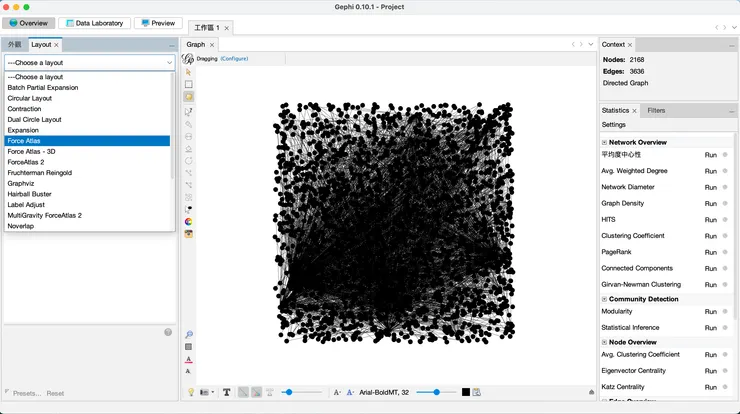Click the magnifier Center on Graph icon
Screen dimensions: 740x414
tap(188, 335)
